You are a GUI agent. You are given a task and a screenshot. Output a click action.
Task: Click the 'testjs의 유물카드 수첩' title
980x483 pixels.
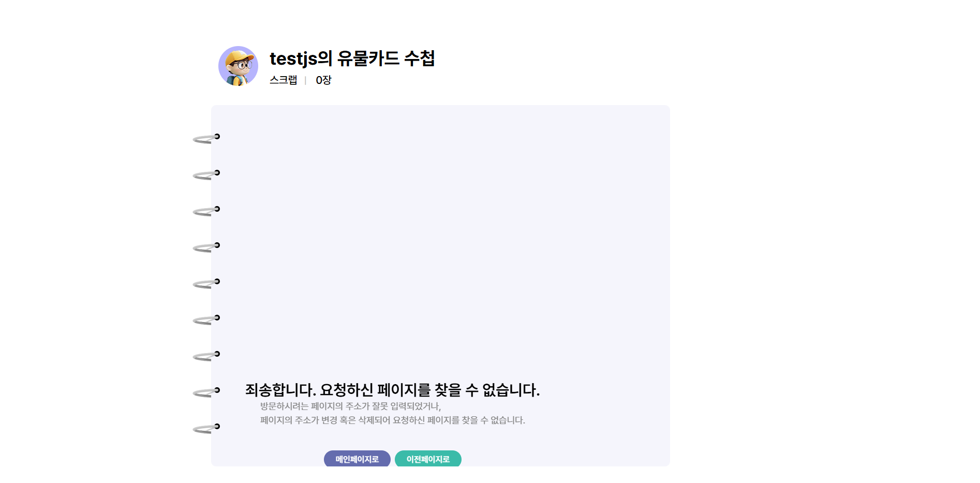[352, 58]
